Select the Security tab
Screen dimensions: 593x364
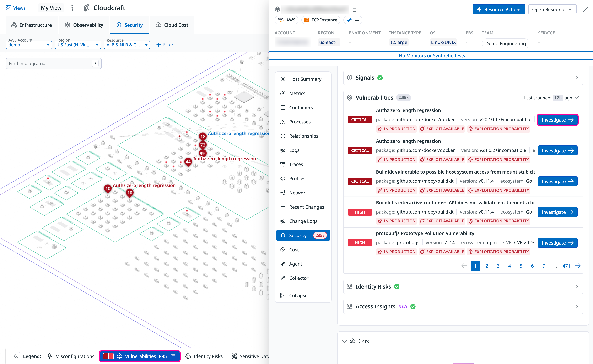click(129, 25)
